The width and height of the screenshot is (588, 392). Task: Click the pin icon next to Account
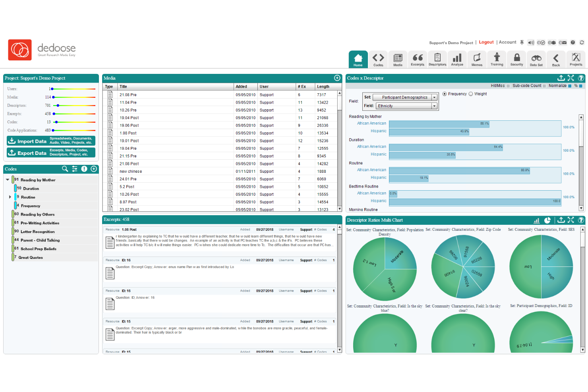(522, 42)
